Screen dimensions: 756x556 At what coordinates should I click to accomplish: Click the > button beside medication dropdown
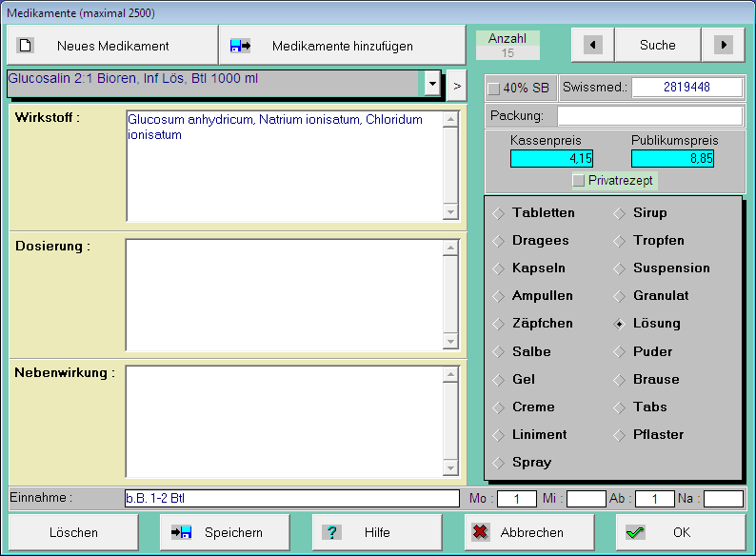point(456,85)
